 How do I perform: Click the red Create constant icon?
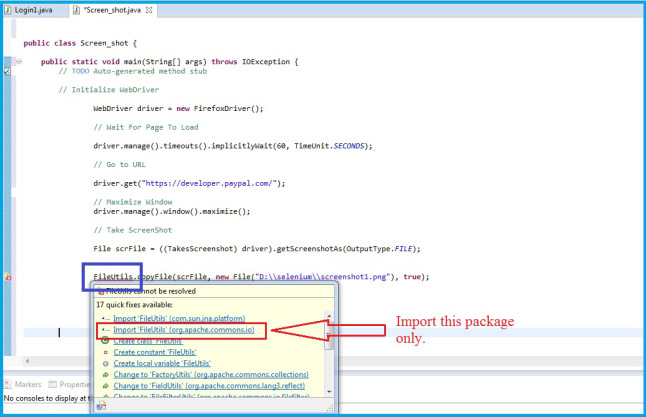pos(105,352)
